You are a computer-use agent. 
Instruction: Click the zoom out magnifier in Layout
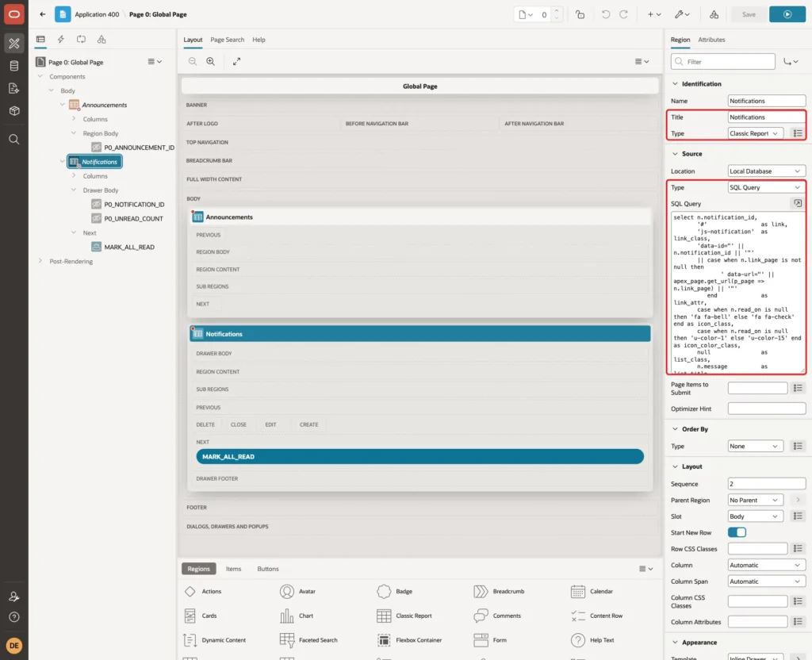click(193, 61)
